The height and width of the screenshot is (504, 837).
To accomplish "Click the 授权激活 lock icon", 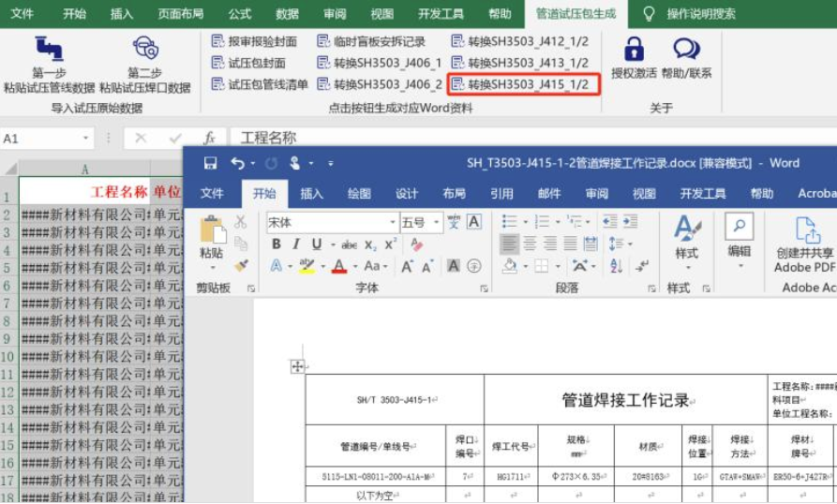I will pyautogui.click(x=634, y=49).
